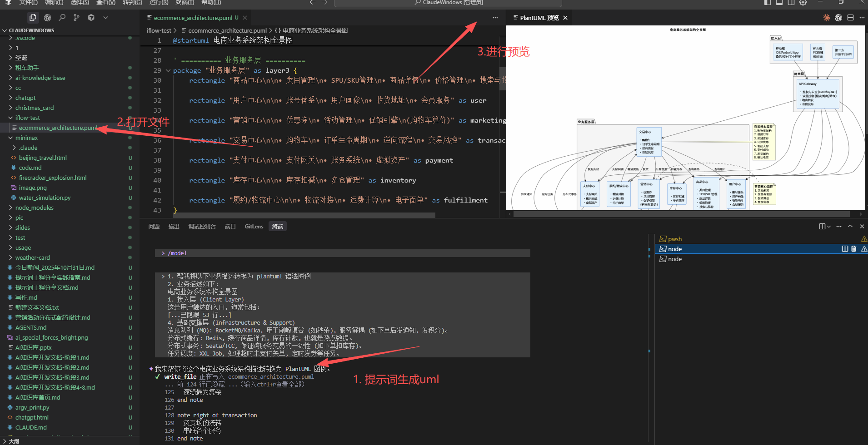Maximize the terminal panel with the up chevron
Screen dimensions: 868x445
click(850, 226)
